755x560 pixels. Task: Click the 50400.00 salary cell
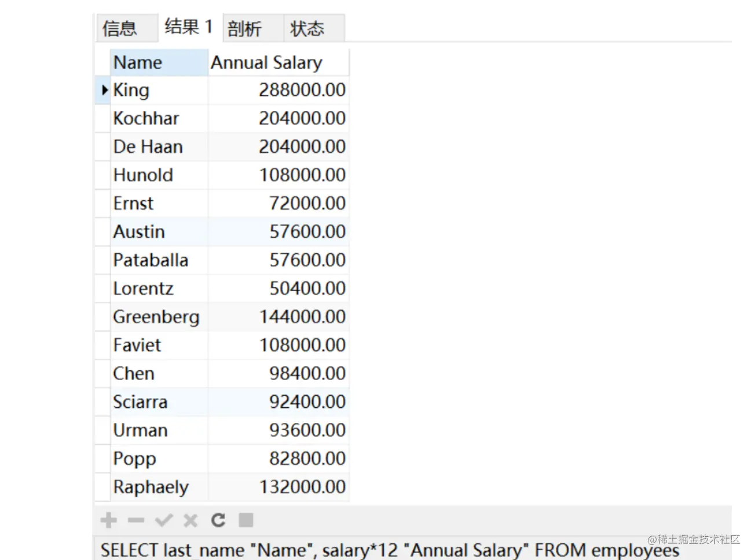[x=278, y=289]
